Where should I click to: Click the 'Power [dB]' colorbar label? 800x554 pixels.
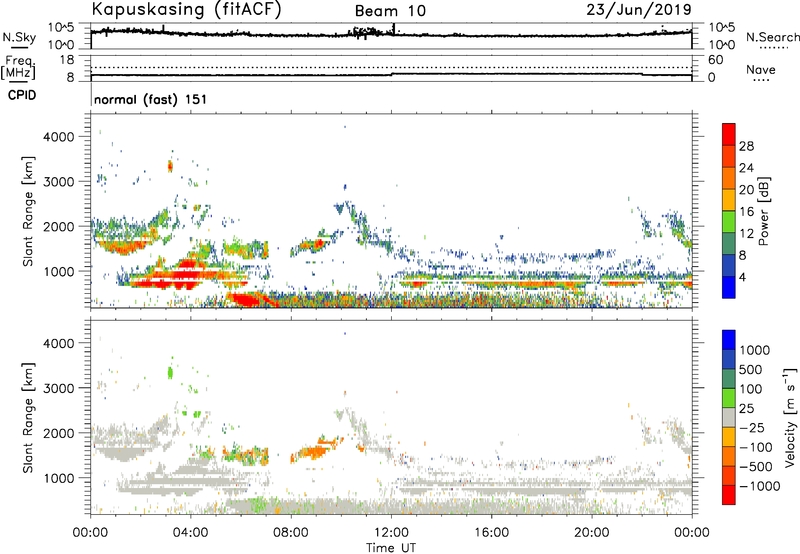point(763,211)
